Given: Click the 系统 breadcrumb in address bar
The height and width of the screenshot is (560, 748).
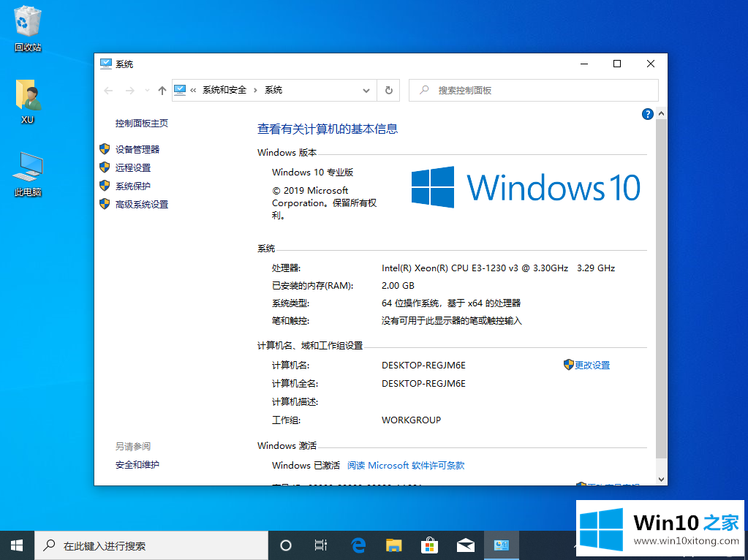Looking at the screenshot, I should pyautogui.click(x=273, y=90).
